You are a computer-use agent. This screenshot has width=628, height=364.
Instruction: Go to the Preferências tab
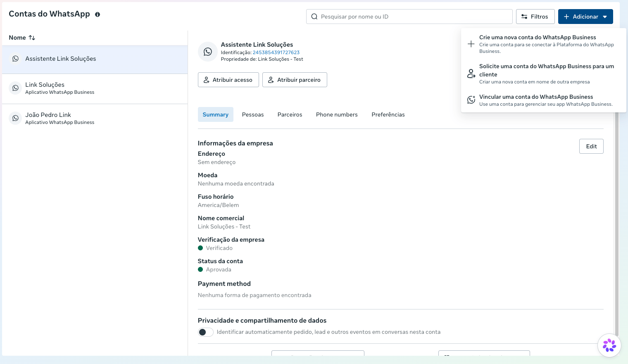[388, 114]
